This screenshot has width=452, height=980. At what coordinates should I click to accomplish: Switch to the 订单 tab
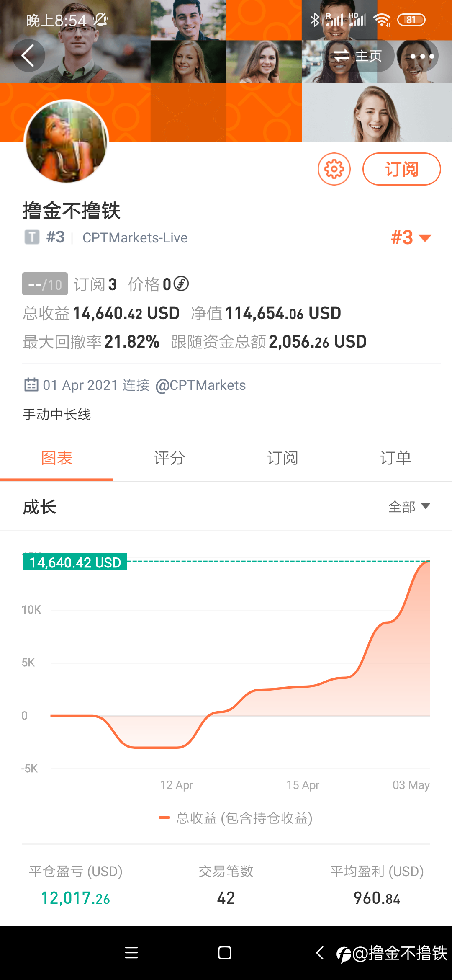tap(395, 458)
